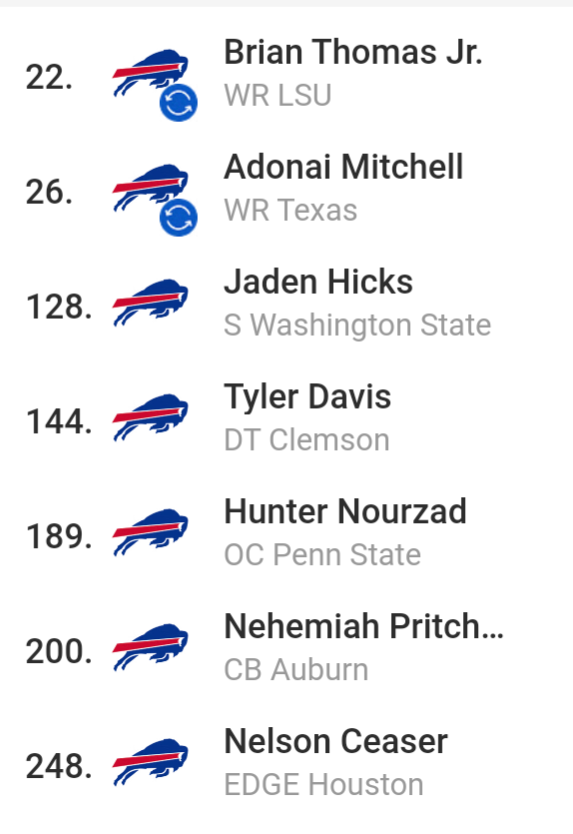Click the Bills logo beside Hunter Nourzad

click(x=150, y=532)
